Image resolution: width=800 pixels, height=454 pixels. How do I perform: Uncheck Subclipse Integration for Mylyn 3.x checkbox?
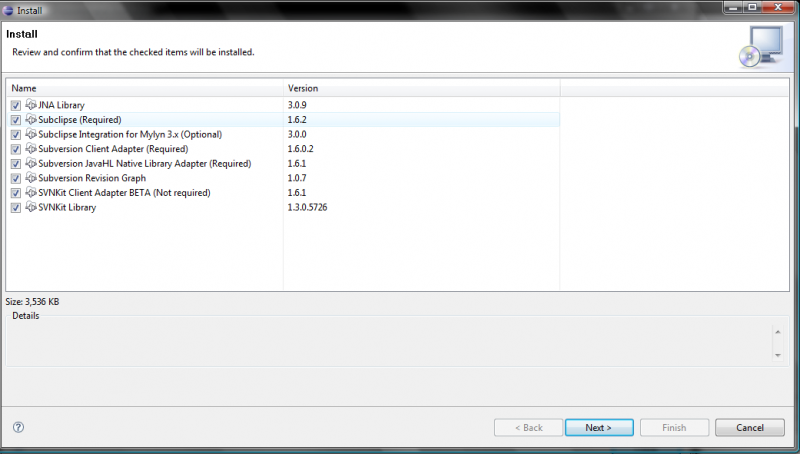[x=16, y=135]
